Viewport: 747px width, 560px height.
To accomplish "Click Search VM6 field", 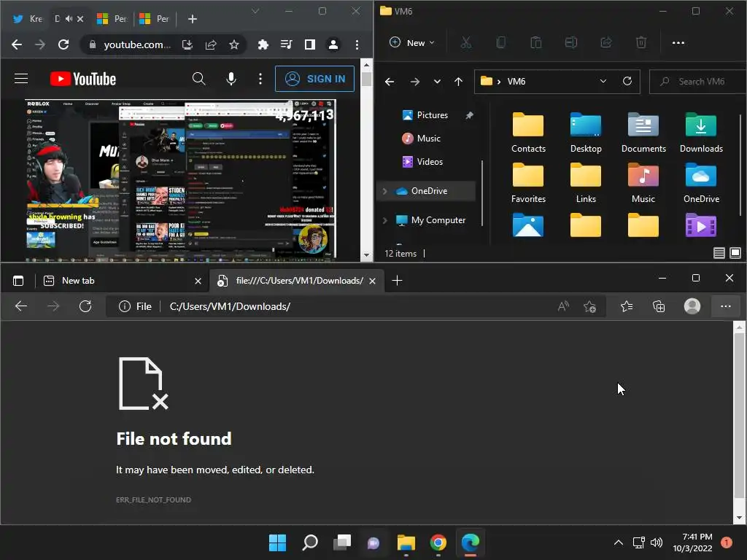I will (x=698, y=82).
